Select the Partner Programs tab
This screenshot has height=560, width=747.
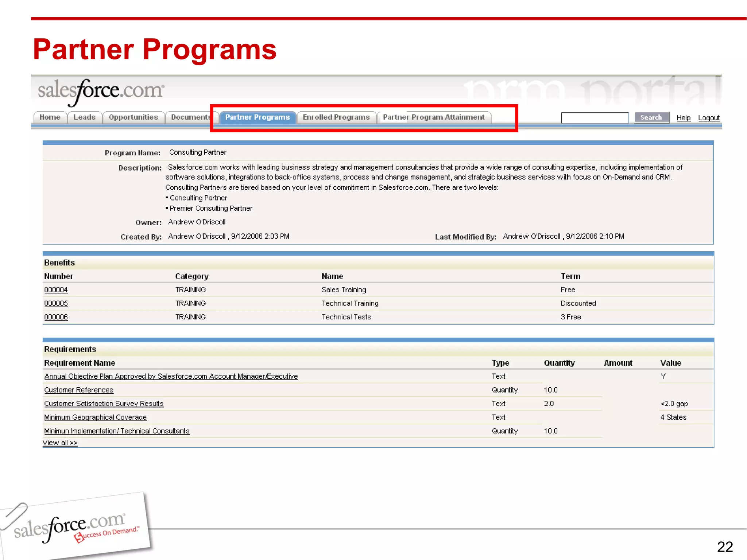258,117
